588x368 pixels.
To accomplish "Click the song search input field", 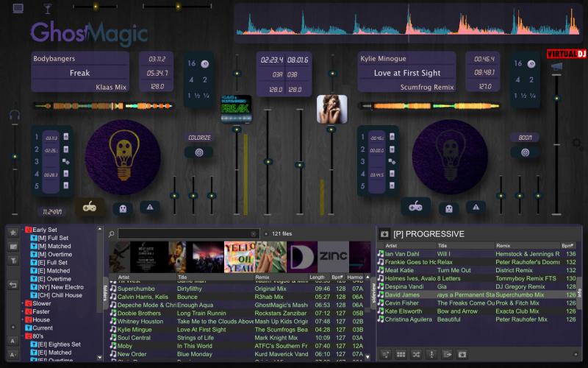I will [184, 233].
